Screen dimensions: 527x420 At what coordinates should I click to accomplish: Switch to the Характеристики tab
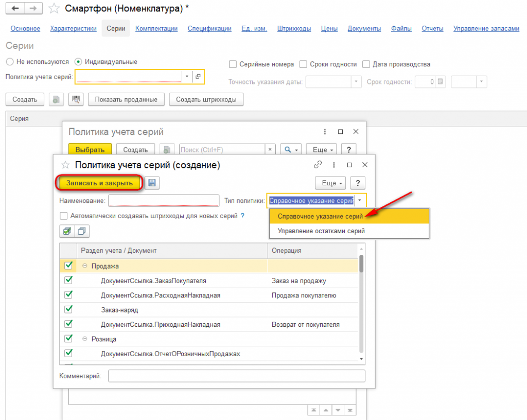tap(73, 28)
